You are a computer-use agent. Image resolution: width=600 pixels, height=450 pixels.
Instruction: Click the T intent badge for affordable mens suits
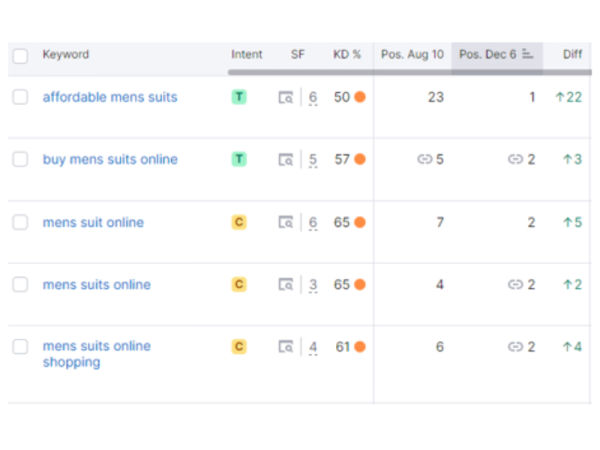(x=239, y=98)
